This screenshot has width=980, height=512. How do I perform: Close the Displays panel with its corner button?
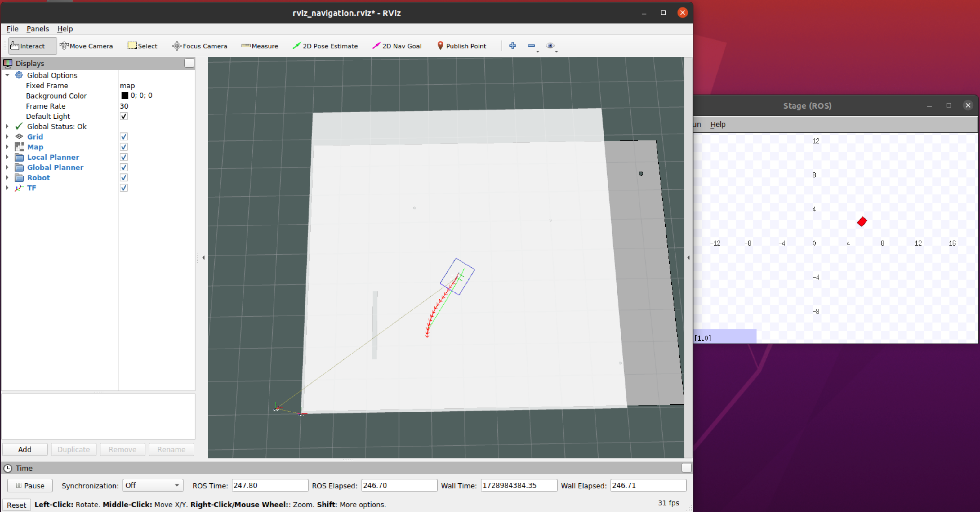189,63
